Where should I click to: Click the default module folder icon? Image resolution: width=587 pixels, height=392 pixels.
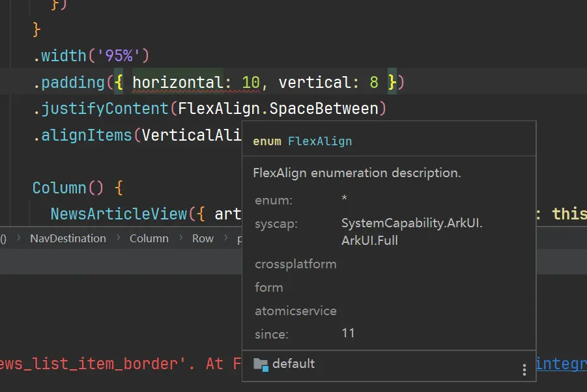[261, 364]
